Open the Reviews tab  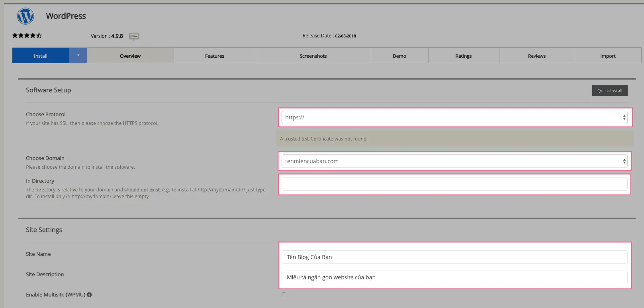(537, 56)
